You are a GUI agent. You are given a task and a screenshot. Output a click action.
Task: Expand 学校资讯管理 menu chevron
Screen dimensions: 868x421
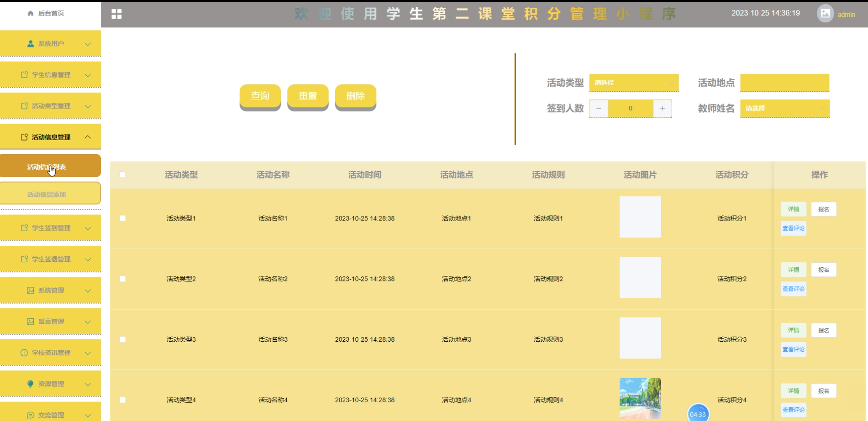88,353
